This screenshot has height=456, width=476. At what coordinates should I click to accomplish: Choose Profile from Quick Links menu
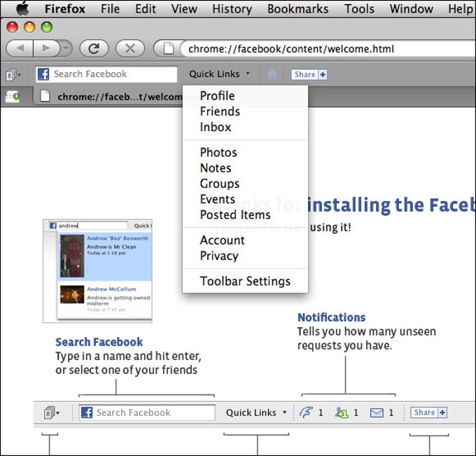pos(245,96)
